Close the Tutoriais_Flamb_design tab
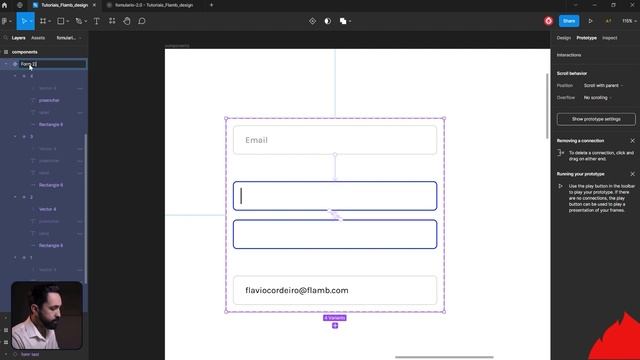The height and width of the screenshot is (360, 640). 94,5
